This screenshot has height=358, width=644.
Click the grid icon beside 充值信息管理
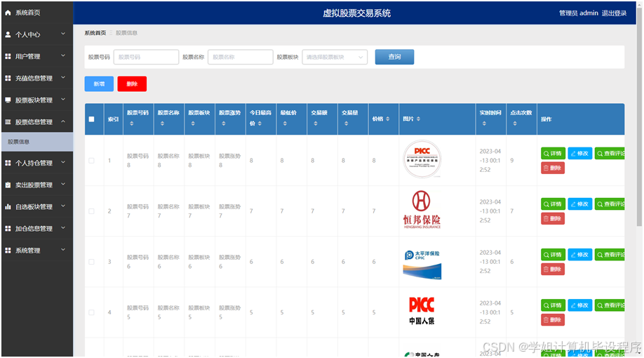(8, 78)
